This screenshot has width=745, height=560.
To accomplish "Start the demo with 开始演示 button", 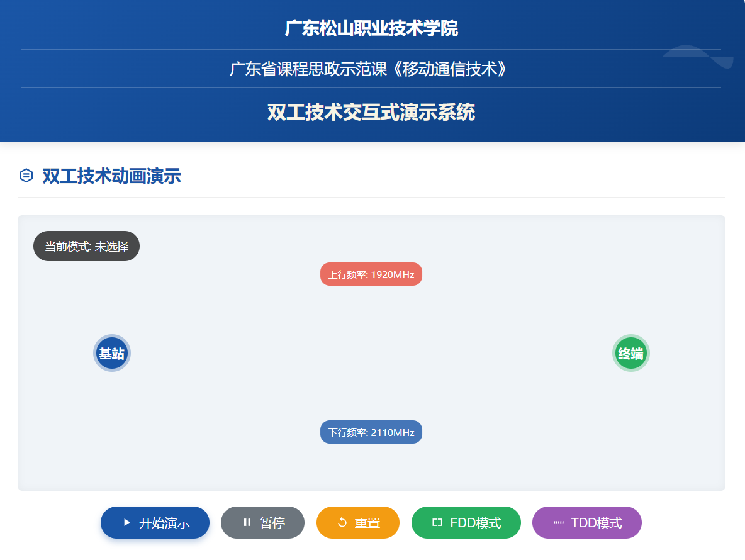I will coord(155,522).
